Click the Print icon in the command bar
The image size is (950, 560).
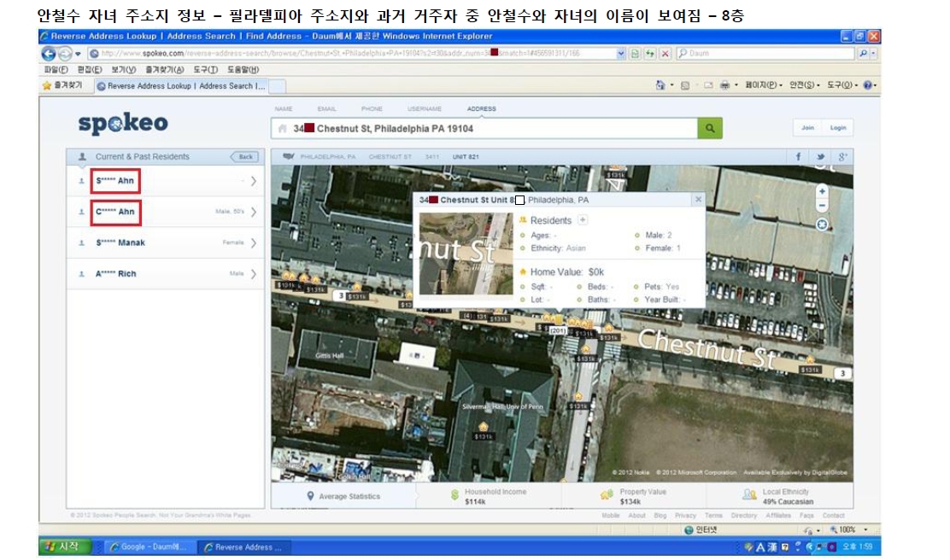pyautogui.click(x=724, y=85)
